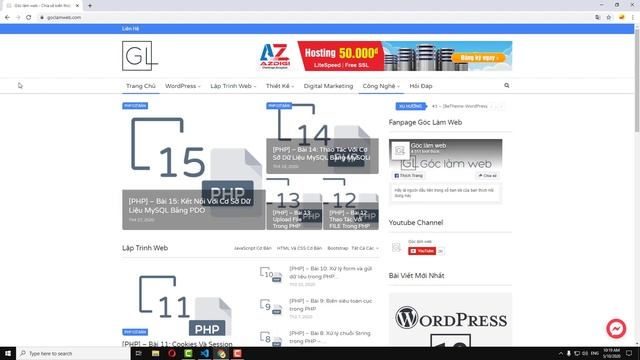The image size is (640, 360).
Task: Select the JavaScript Cơ Bản tab
Action: pos(253,248)
